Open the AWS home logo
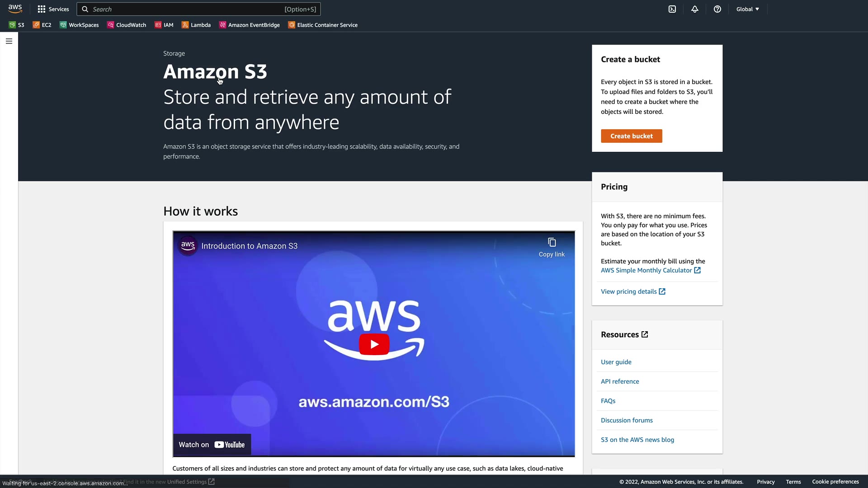The height and width of the screenshot is (488, 868). [x=15, y=9]
